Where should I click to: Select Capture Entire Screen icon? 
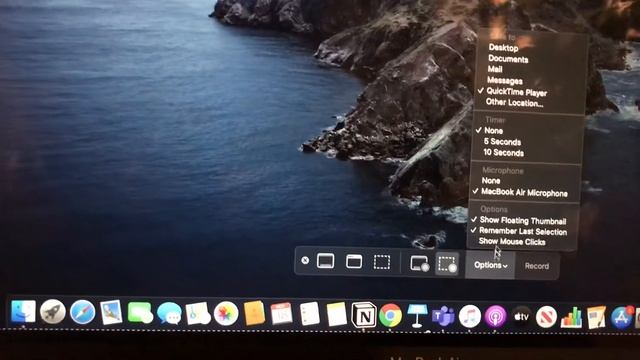click(x=325, y=261)
